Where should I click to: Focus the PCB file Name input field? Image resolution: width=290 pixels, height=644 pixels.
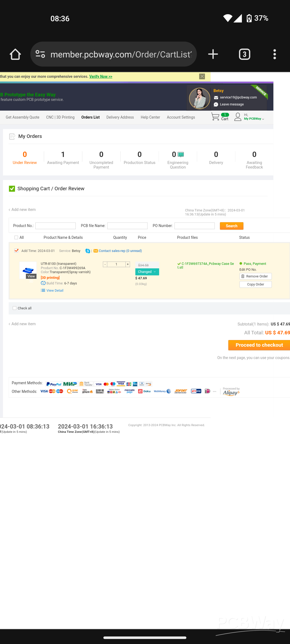click(x=128, y=226)
